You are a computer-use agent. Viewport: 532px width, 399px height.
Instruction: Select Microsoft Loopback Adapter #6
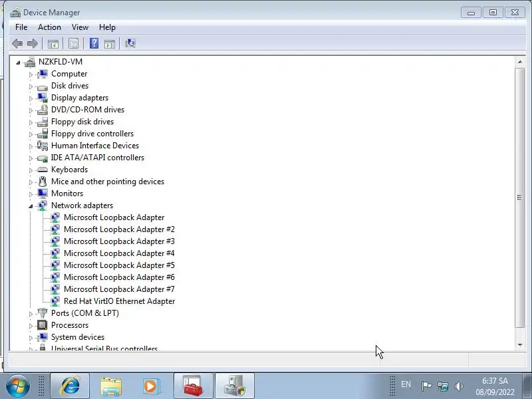[119, 277]
